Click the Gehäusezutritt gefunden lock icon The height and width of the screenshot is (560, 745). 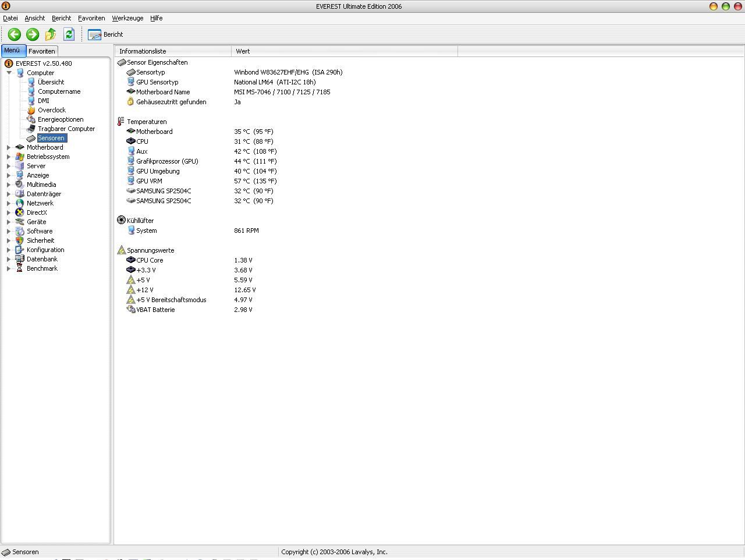tap(130, 101)
